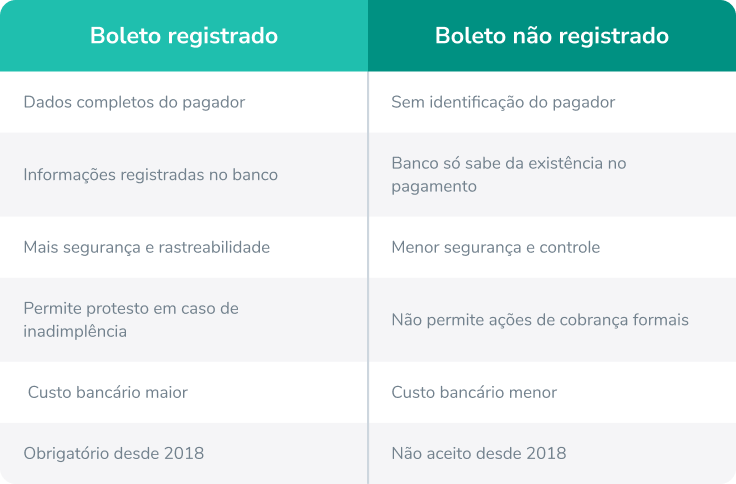Click the word 'inadimplência' in left column
Viewport: 736px width, 484px height.
click(75, 331)
